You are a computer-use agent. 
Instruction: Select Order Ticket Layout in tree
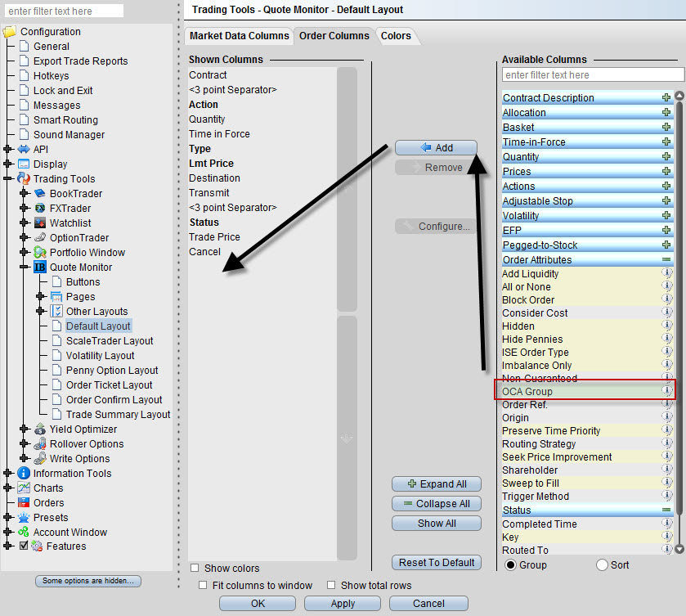109,384
